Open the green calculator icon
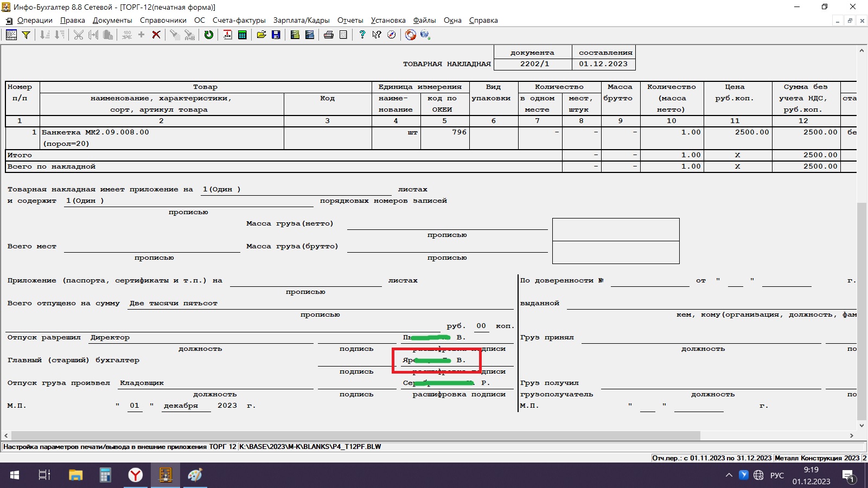This screenshot has width=868, height=488. [242, 35]
